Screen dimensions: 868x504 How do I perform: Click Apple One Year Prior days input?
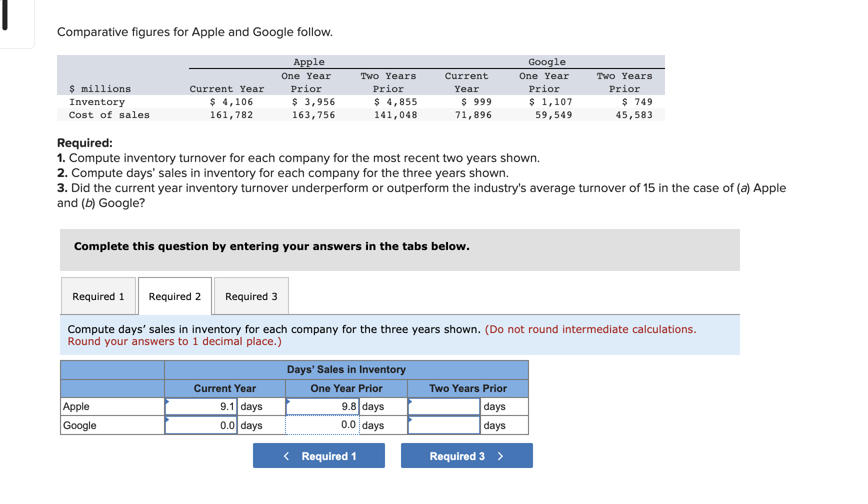[x=322, y=406]
